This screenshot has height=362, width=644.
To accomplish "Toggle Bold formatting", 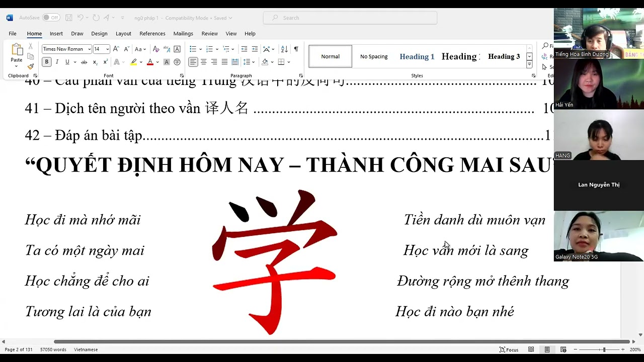I will 46,62.
